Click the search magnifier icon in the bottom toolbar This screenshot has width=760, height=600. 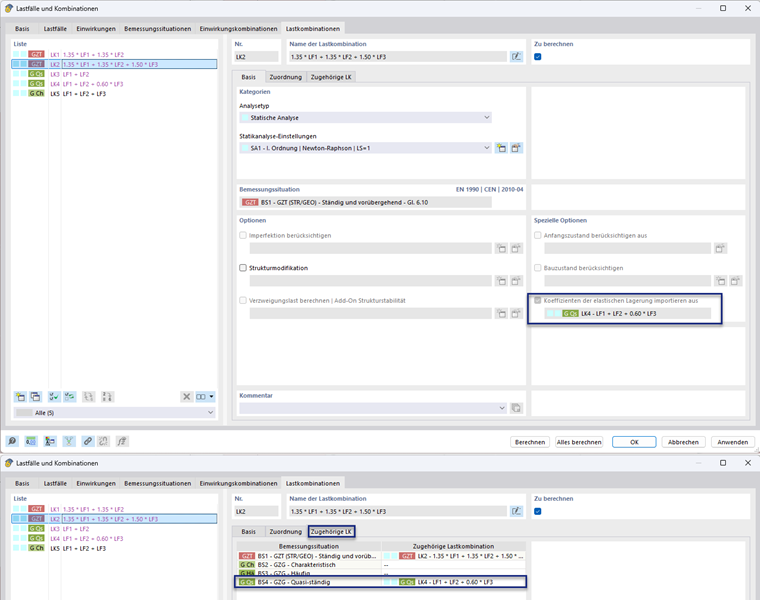pos(12,441)
